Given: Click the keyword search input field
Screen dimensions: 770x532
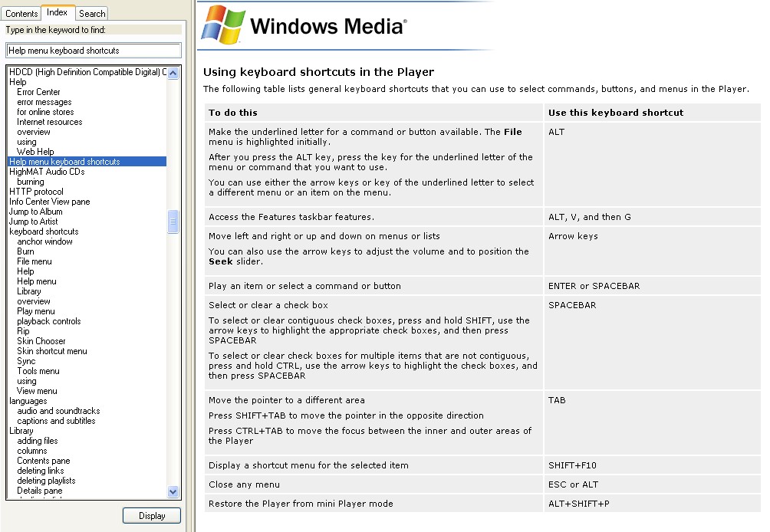Looking at the screenshot, I should [x=94, y=51].
